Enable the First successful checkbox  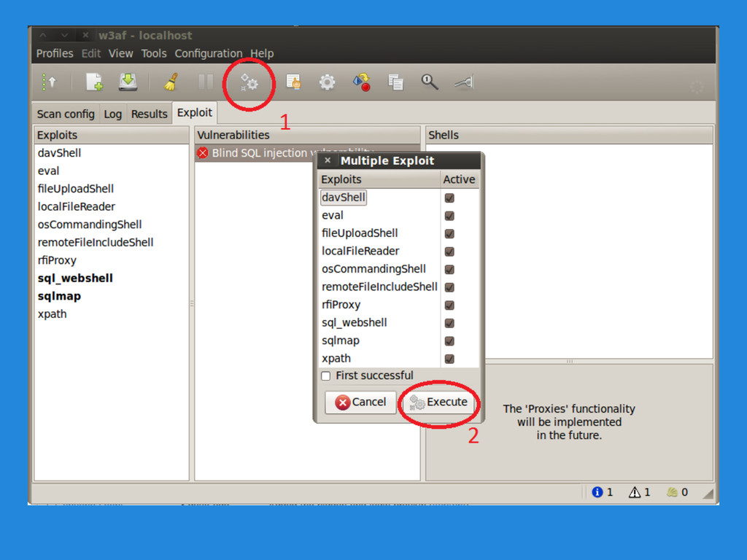click(x=326, y=376)
